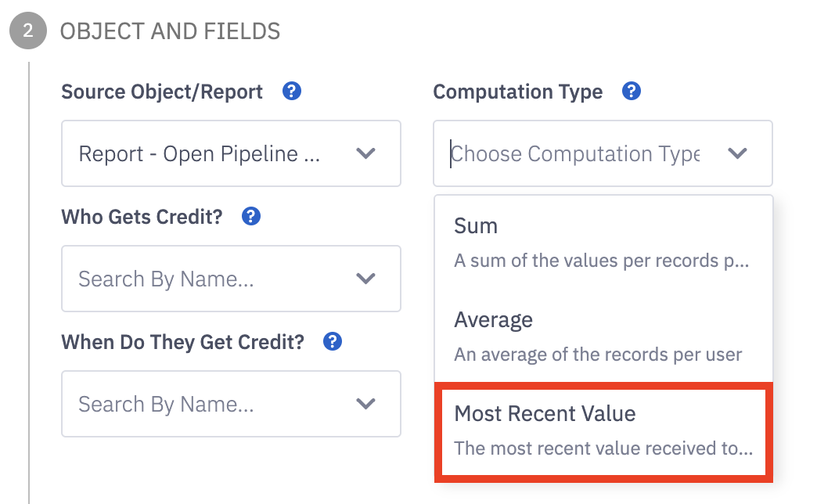The image size is (817, 504).
Task: Click the step 2 circle badge
Action: click(28, 31)
